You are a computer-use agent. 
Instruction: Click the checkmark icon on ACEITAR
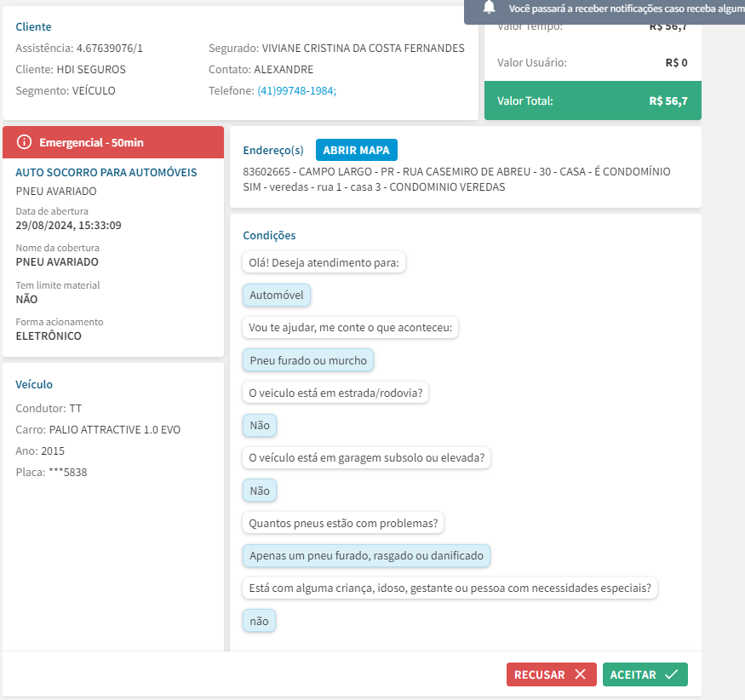tap(671, 674)
